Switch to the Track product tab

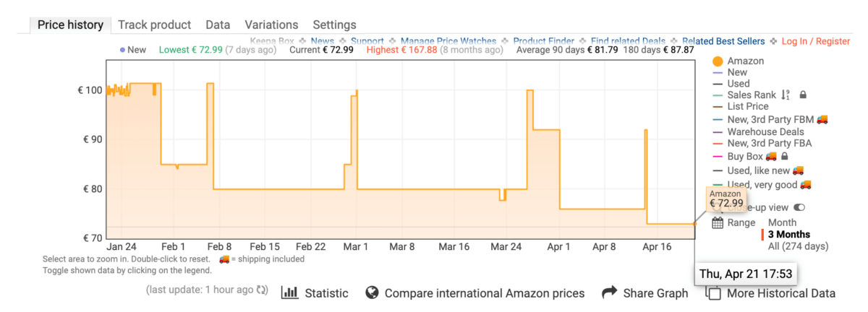point(155,25)
